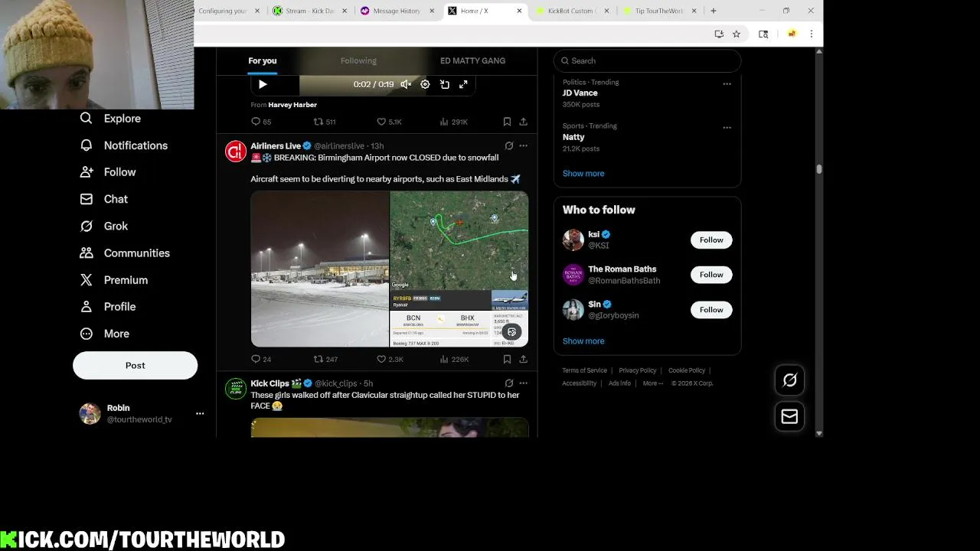Screen dimensions: 980x551
Task: Enter fullscreen on the video player
Action: [x=463, y=84]
